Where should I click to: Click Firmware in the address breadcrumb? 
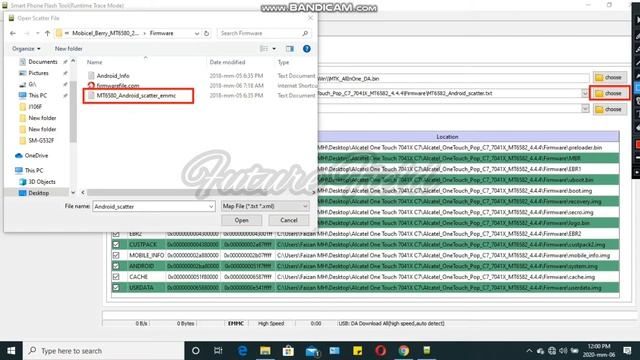(161, 33)
